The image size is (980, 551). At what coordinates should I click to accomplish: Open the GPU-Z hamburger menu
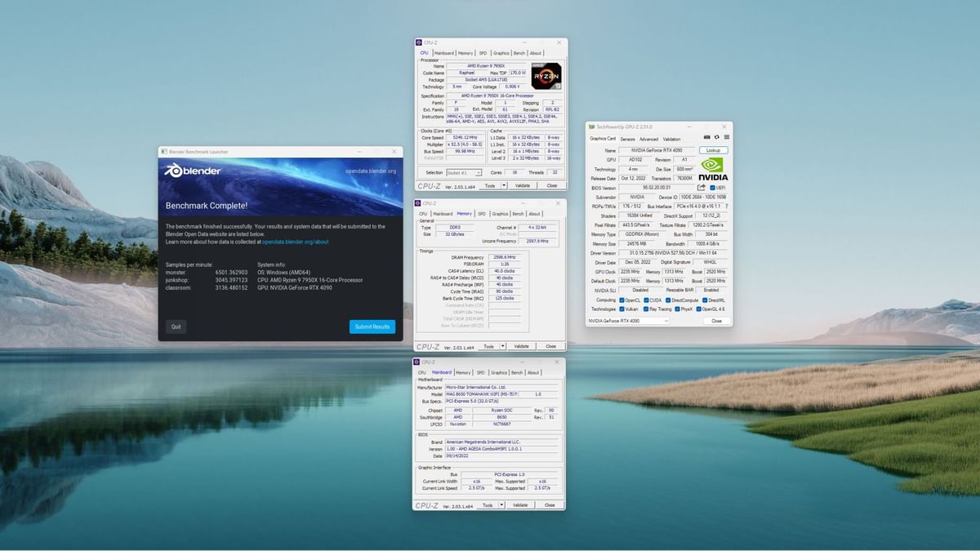pyautogui.click(x=726, y=138)
